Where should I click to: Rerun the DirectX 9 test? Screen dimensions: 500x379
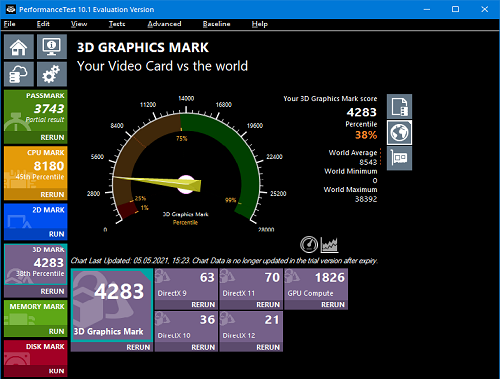tap(203, 305)
